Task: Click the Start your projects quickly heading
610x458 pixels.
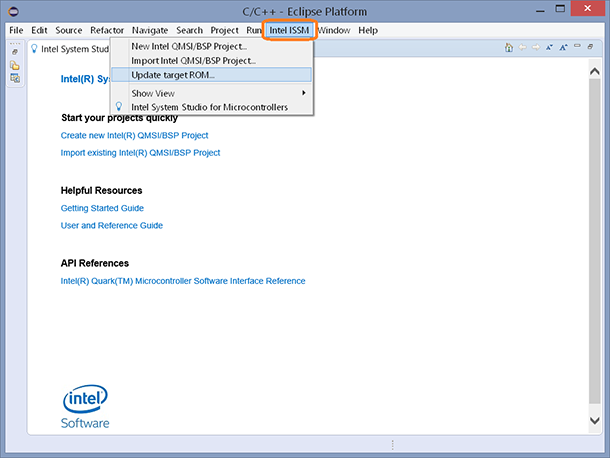Action: (x=119, y=118)
